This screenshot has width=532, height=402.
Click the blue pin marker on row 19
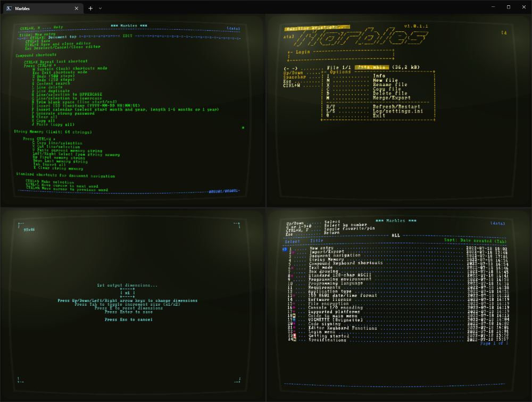click(x=294, y=320)
